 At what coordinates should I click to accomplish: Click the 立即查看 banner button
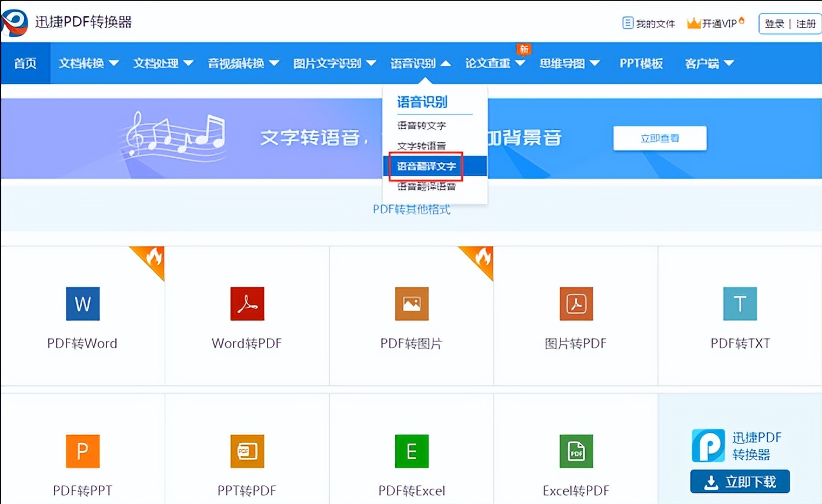point(659,138)
